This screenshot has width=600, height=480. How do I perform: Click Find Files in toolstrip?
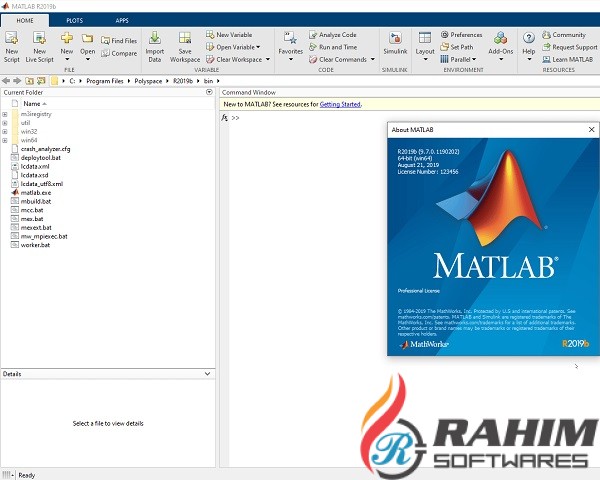pyautogui.click(x=119, y=41)
